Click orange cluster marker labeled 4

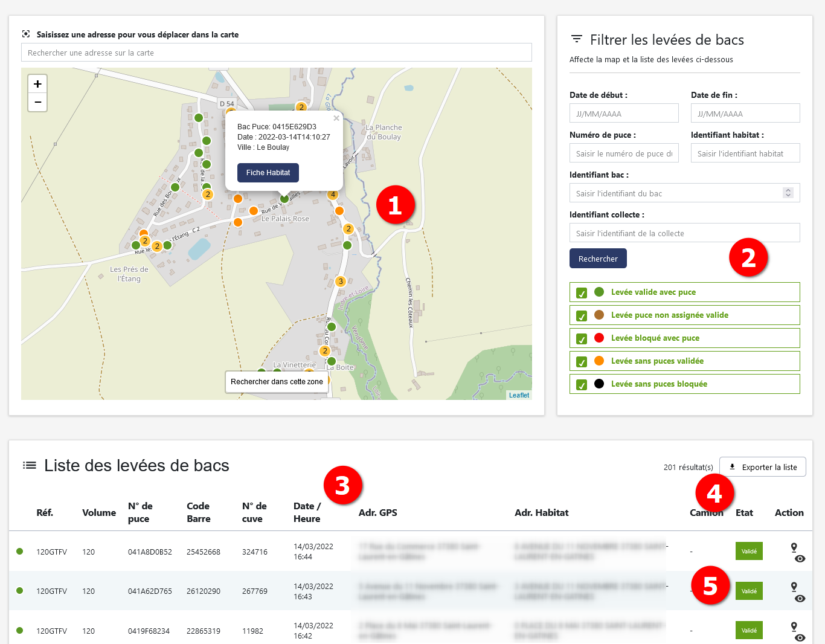(x=333, y=195)
